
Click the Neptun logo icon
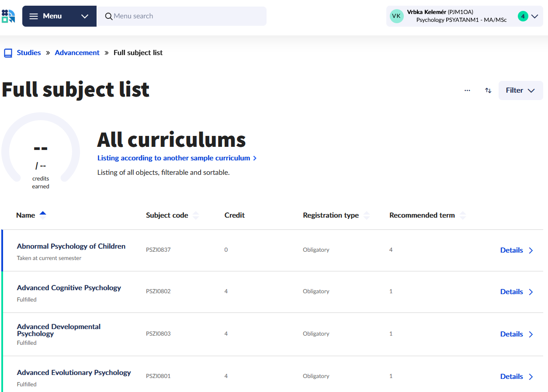click(x=8, y=16)
